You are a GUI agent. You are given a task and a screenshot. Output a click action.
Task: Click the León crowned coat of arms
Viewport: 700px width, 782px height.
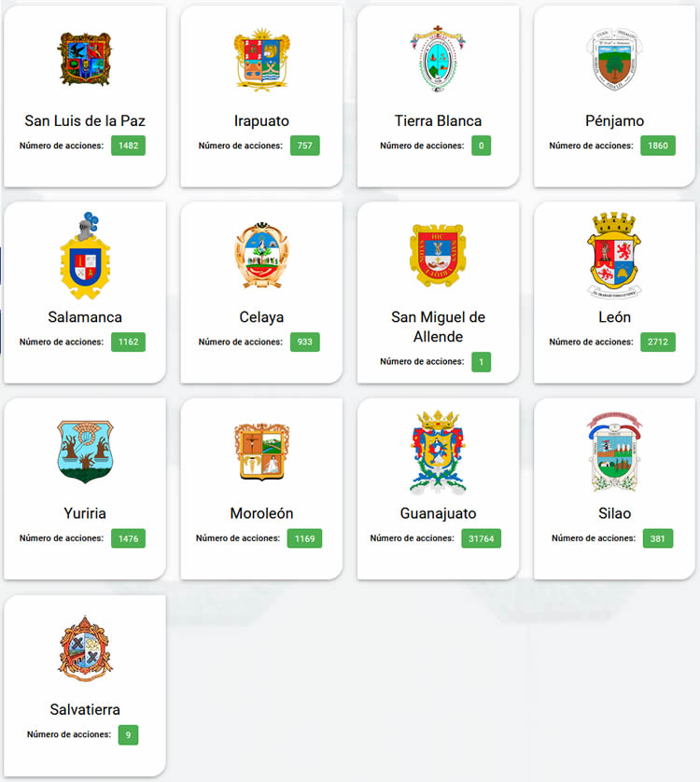614,256
